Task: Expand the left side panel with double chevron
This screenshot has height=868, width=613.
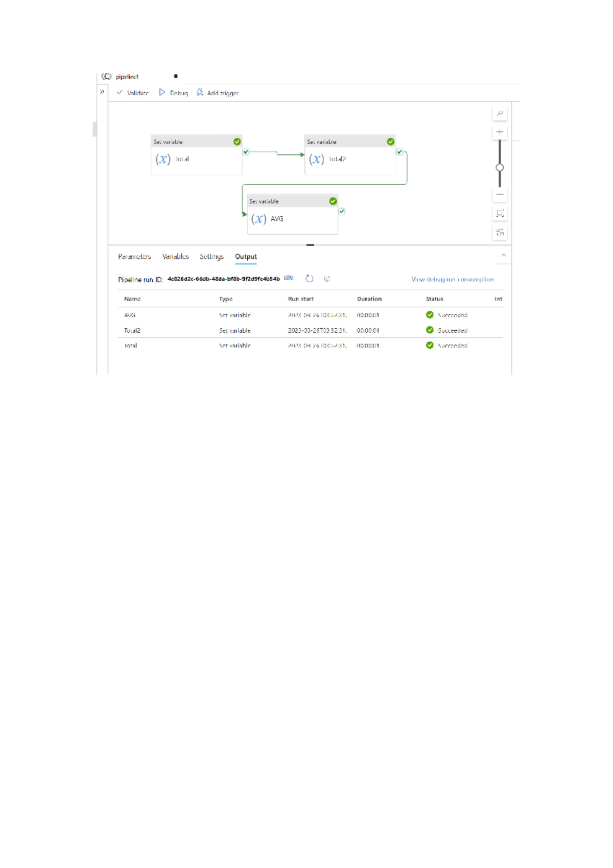Action: coord(102,92)
